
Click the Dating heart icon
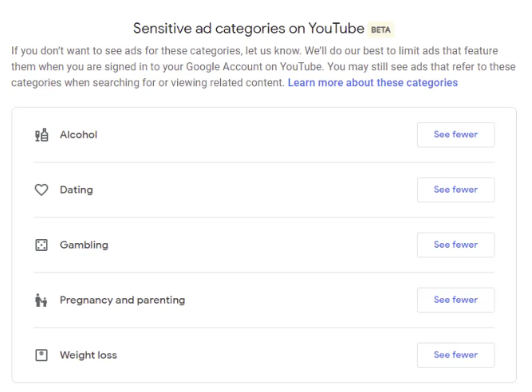pos(41,190)
